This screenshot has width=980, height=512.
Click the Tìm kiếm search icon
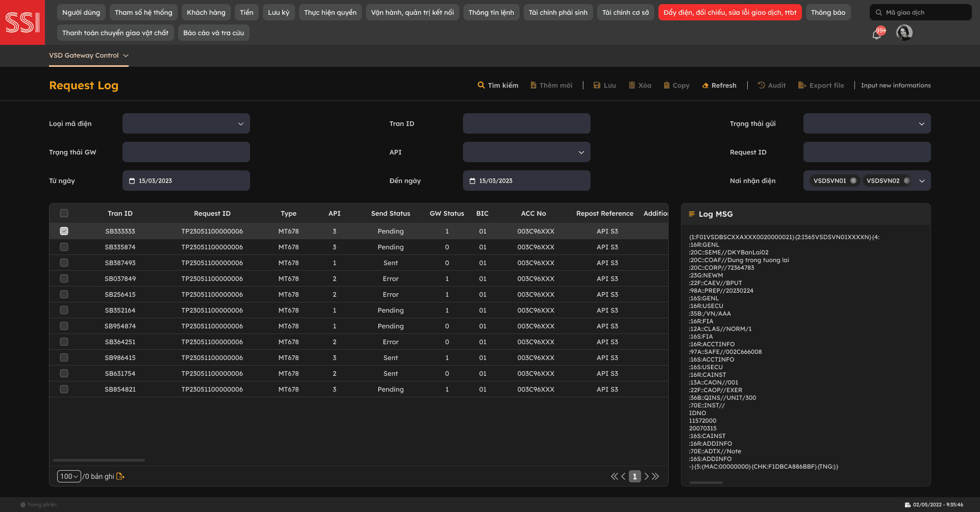481,85
